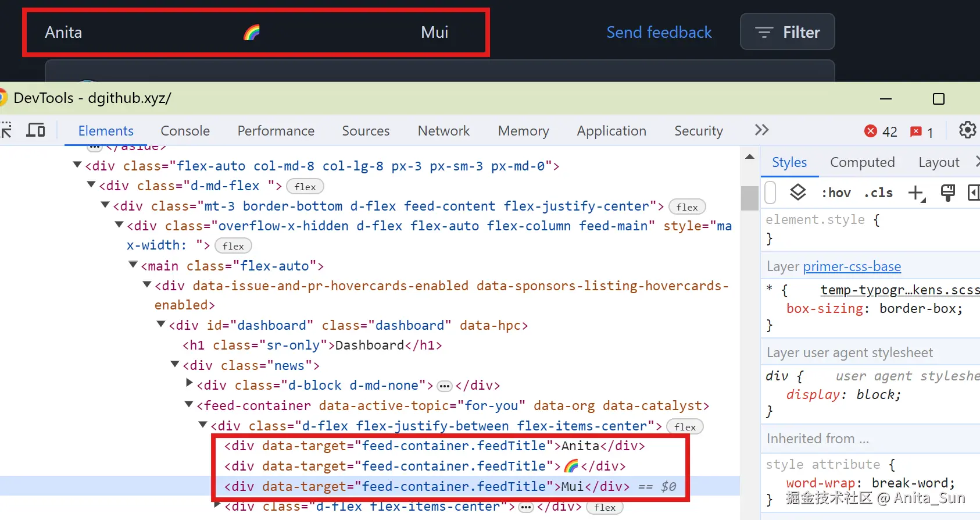Image resolution: width=980 pixels, height=520 pixels.
Task: Click the box-sizing: border-box declaration
Action: (874, 308)
